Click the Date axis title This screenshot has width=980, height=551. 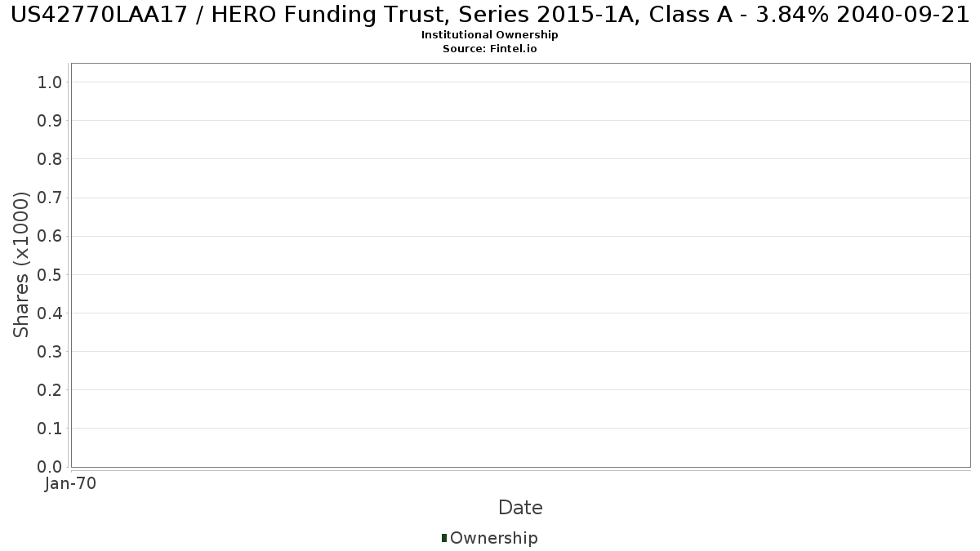click(x=520, y=508)
